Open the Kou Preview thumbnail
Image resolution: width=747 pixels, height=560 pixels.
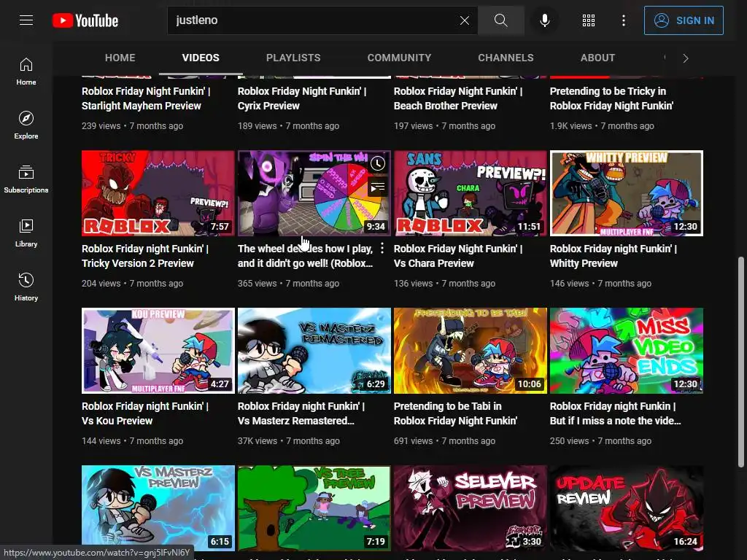coord(158,351)
